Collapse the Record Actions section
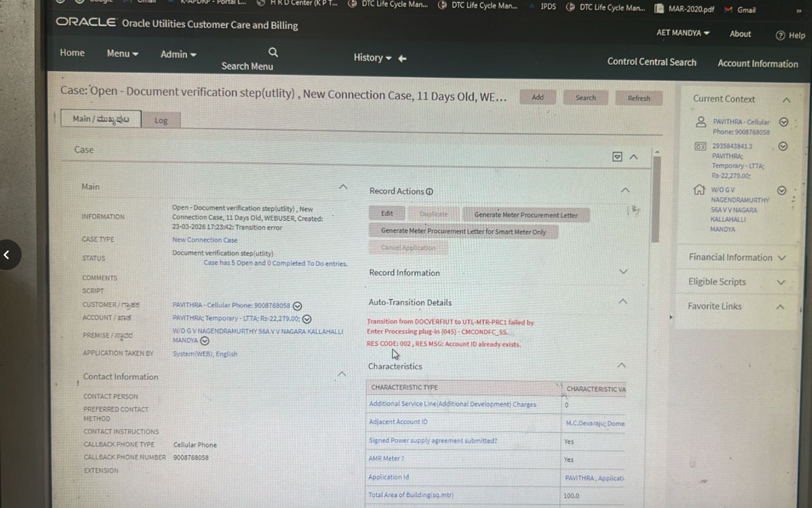Viewport: 812px width, 508px height. [x=625, y=190]
